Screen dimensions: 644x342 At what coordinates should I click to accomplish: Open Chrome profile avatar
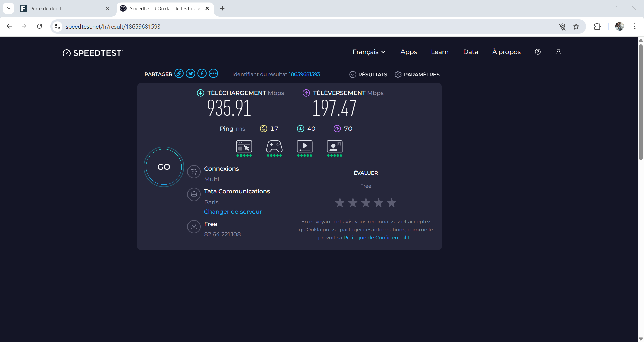click(620, 26)
